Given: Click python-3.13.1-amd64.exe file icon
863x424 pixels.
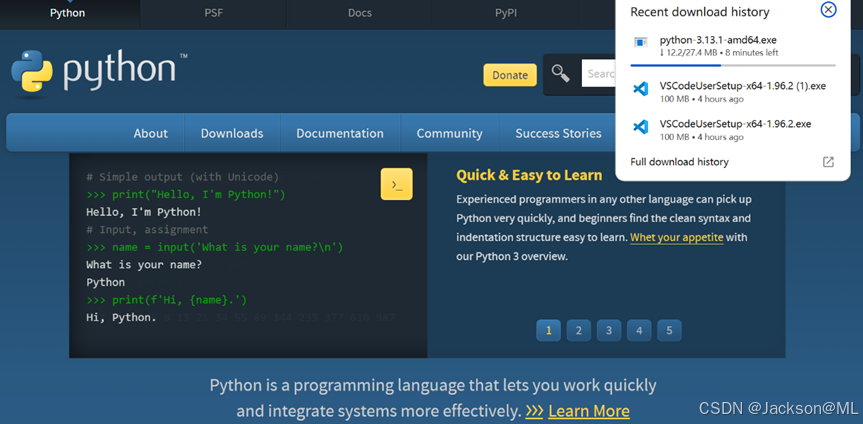Looking at the screenshot, I should tap(641, 43).
